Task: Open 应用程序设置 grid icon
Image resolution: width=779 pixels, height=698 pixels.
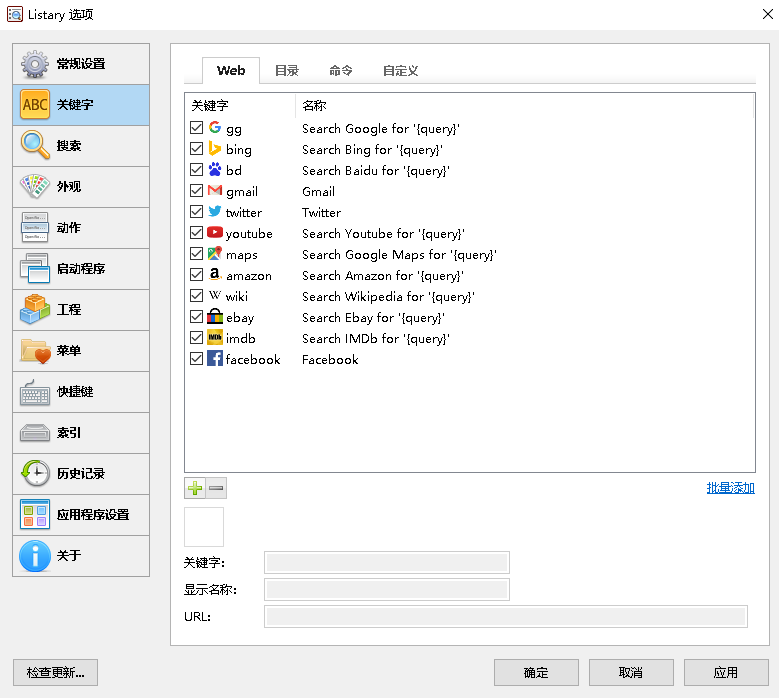Action: point(35,514)
